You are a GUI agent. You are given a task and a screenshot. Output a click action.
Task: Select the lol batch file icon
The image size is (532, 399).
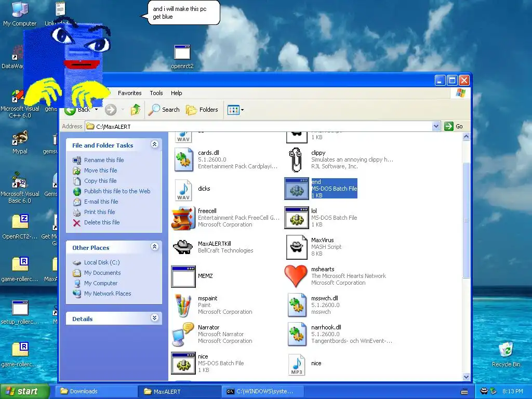pos(297,218)
